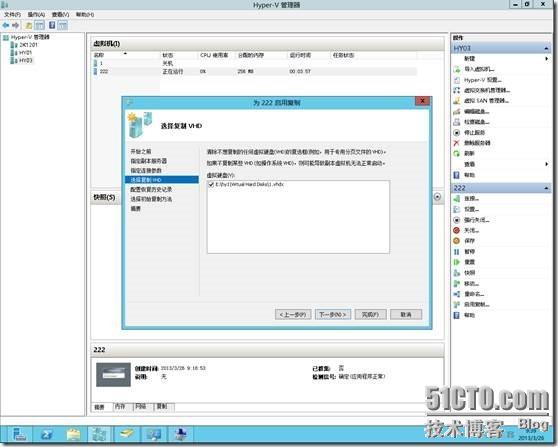This screenshot has width=558, height=447.
Task: Go to wizard step 配置恢复历史记录
Action: click(151, 189)
